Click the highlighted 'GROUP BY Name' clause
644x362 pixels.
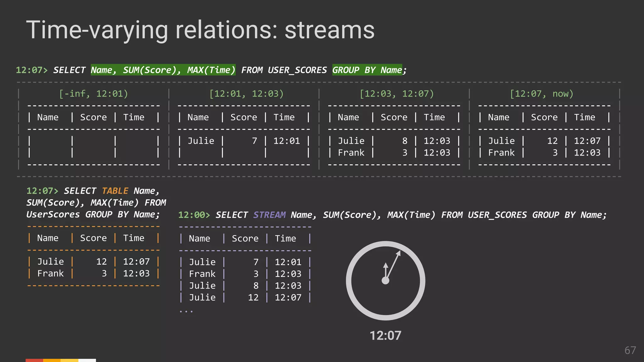point(367,70)
